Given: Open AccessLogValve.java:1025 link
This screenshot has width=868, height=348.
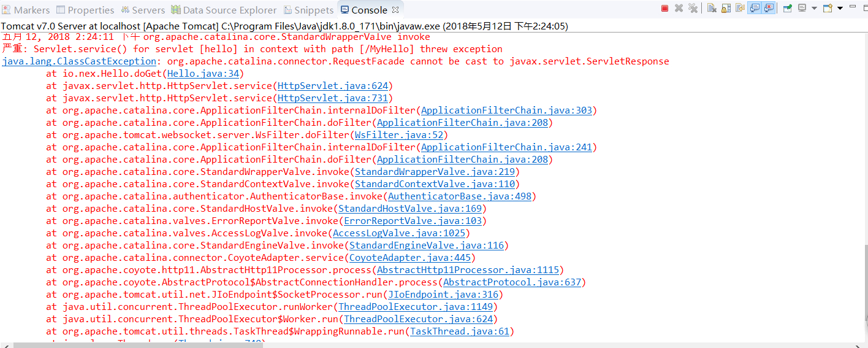Looking at the screenshot, I should pyautogui.click(x=399, y=233).
